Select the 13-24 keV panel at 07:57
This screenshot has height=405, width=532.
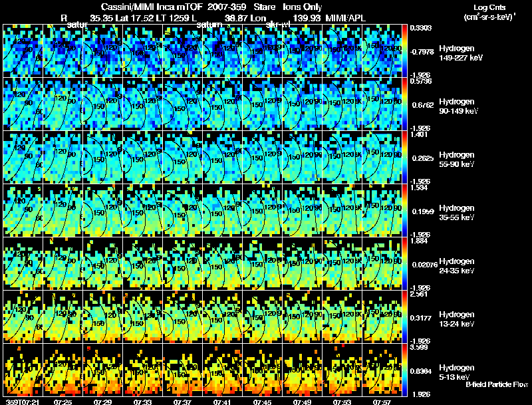382,317
